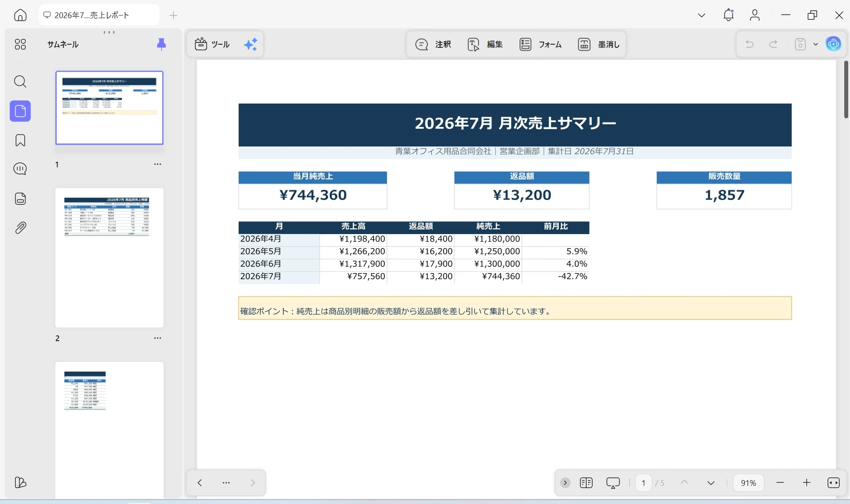The height and width of the screenshot is (504, 850).
Task: Select the 編集 tab
Action: click(x=485, y=44)
